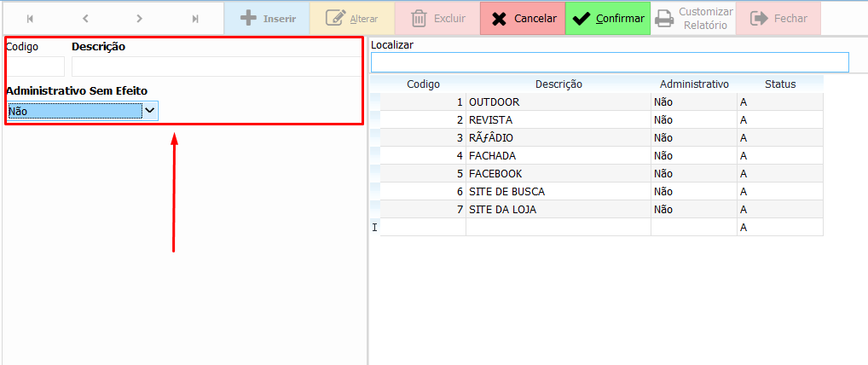Click the Excluir trash button
The image size is (868, 365).
(437, 18)
